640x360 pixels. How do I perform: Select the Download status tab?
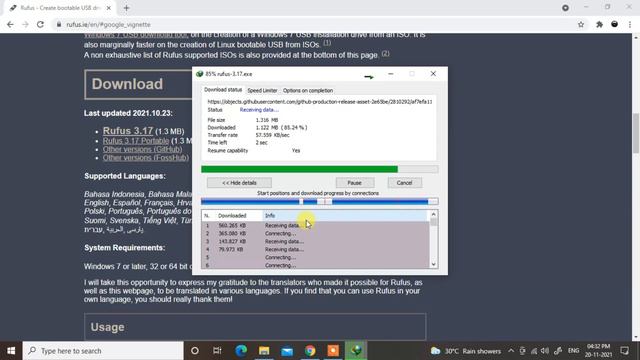point(223,90)
